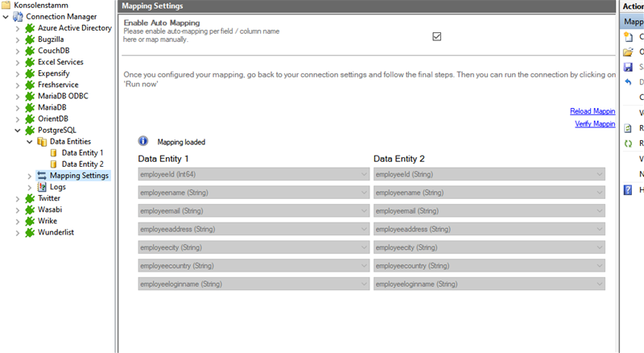The height and width of the screenshot is (353, 644).
Task: Click the open folder icon in Actions
Action: coord(629,52)
